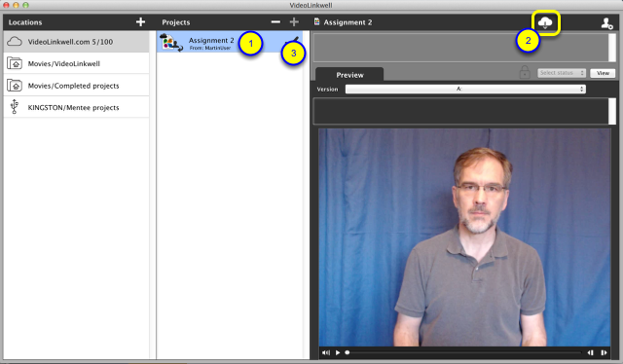Play the preview video
Image resolution: width=623 pixels, height=364 pixels.
click(x=338, y=352)
